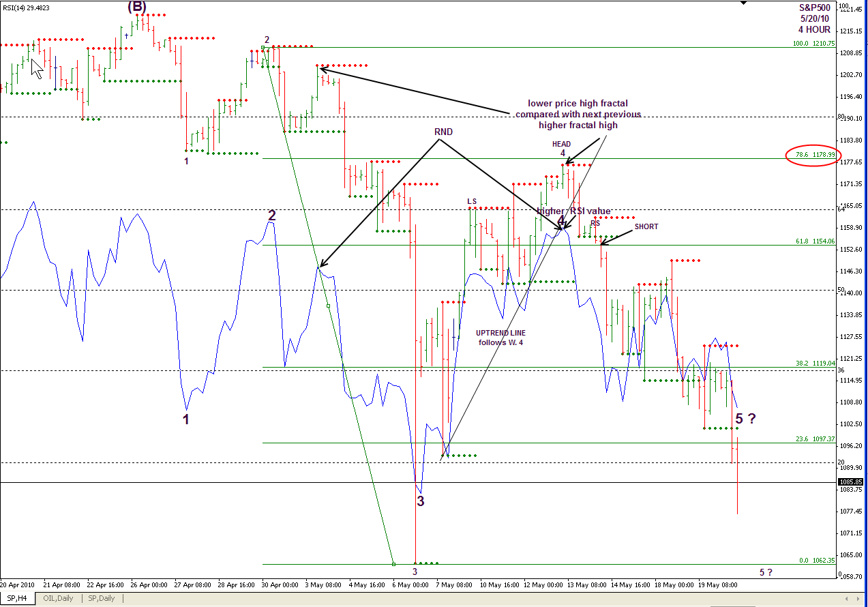Click the 61.8 Fibonacci level label 1154.06

click(814, 241)
